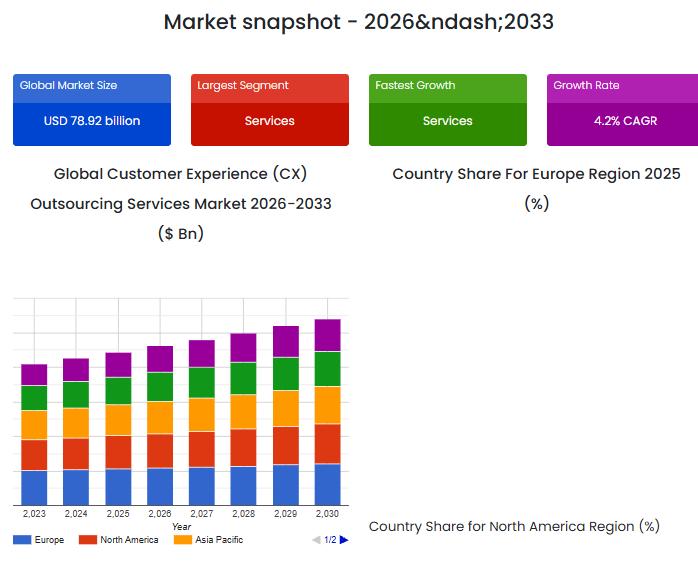
Task: Click the blue Europe segment of the 2,023 bar
Action: click(x=34, y=487)
